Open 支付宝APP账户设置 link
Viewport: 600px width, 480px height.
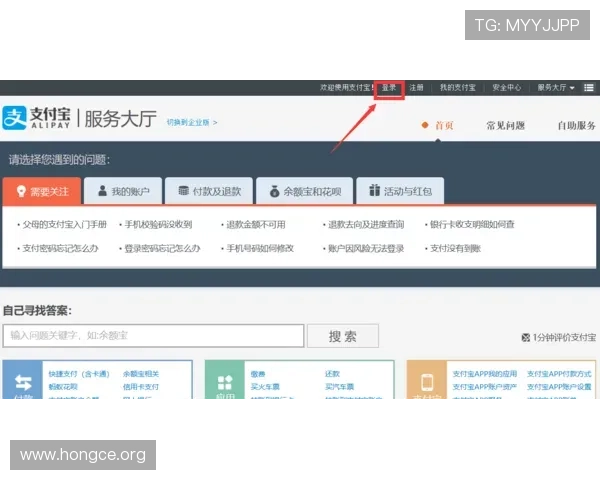[x=559, y=387]
